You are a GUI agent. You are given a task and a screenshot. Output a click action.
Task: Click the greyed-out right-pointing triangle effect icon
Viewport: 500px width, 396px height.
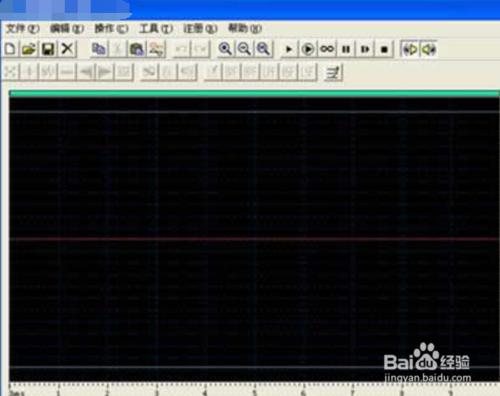[x=105, y=72]
